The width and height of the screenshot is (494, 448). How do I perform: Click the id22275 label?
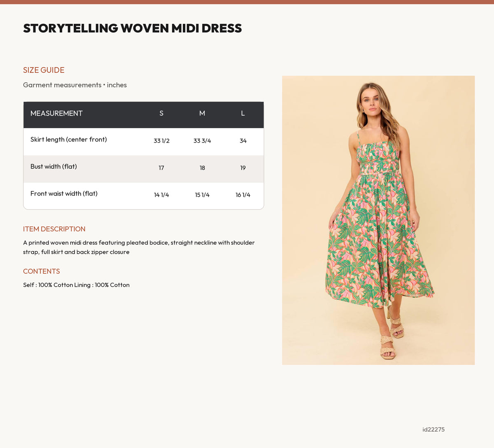pos(433,429)
